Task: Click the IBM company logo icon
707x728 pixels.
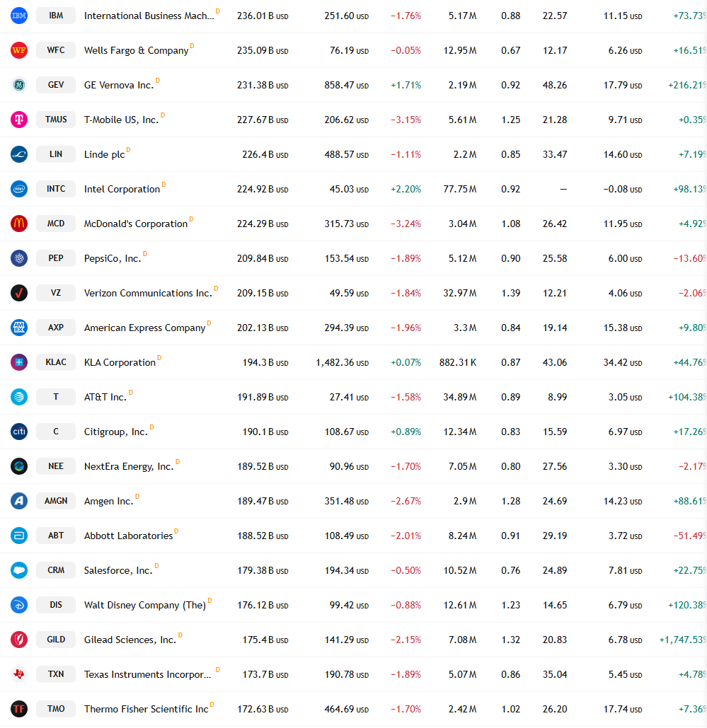Action: 19,16
